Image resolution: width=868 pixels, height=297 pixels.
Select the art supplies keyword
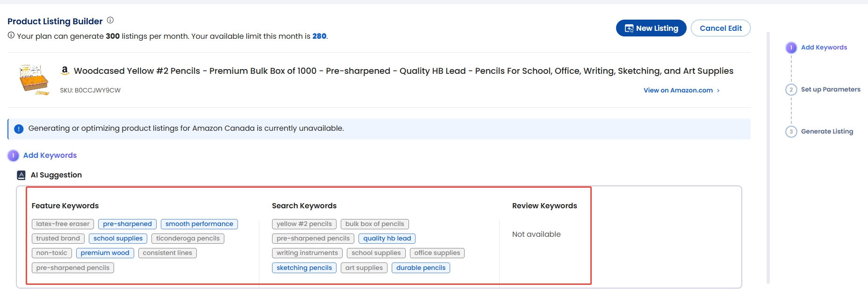[x=364, y=268]
